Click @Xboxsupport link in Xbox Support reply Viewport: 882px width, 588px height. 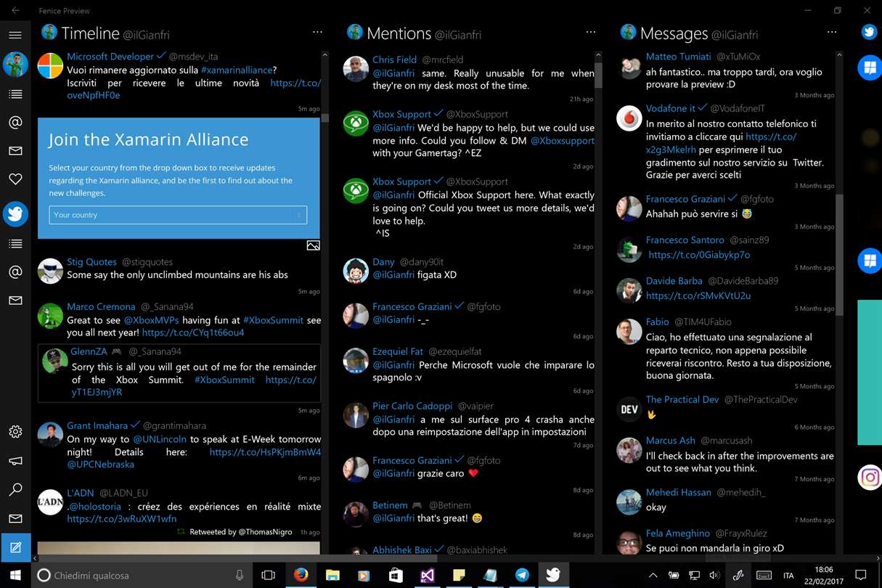562,141
